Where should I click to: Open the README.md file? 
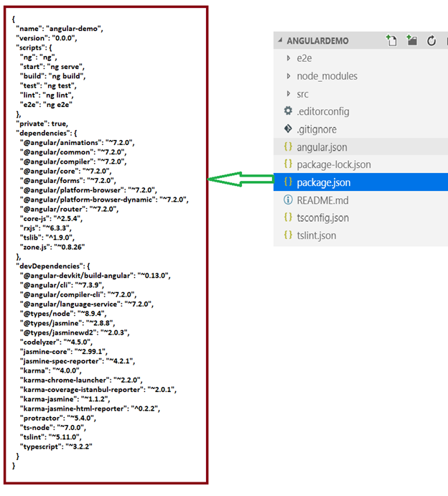click(x=322, y=200)
